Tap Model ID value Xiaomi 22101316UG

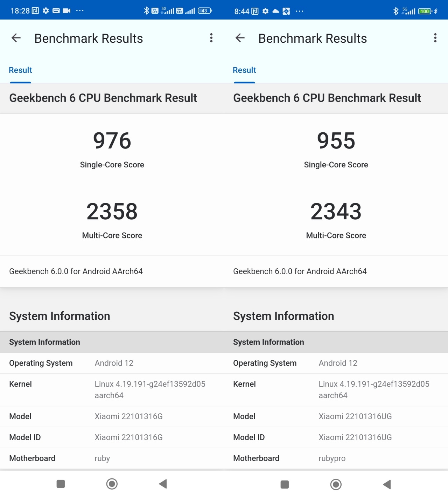355,437
